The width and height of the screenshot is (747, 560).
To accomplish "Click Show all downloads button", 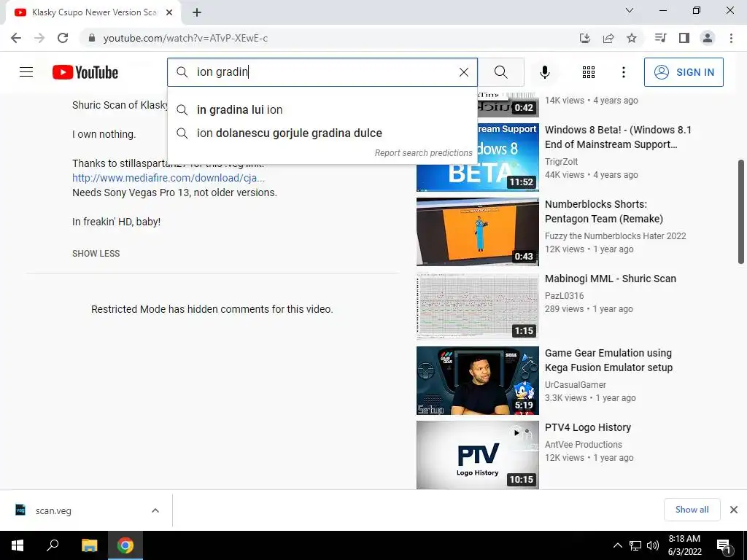I will coord(692,510).
